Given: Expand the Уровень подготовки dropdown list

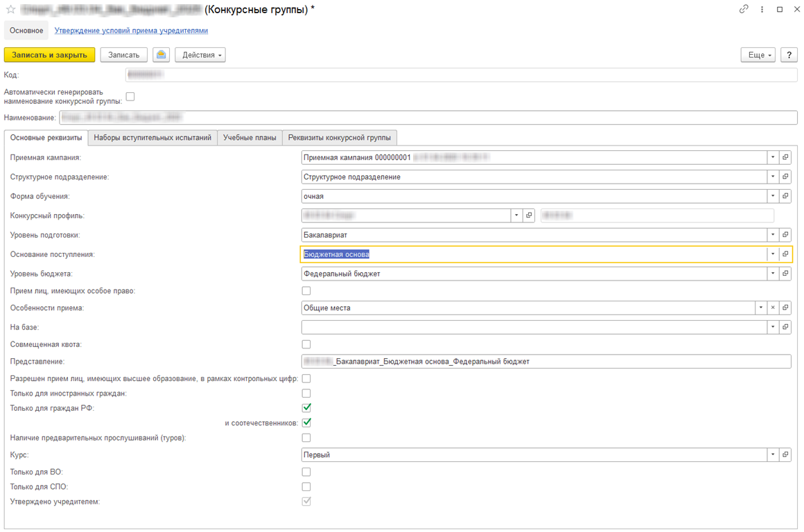Looking at the screenshot, I should 773,235.
